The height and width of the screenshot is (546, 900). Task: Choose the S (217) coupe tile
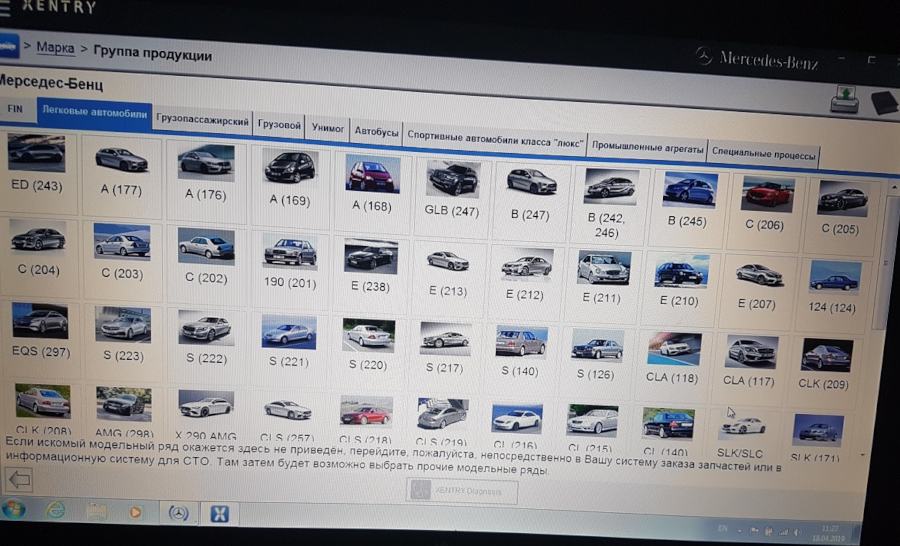click(x=445, y=348)
